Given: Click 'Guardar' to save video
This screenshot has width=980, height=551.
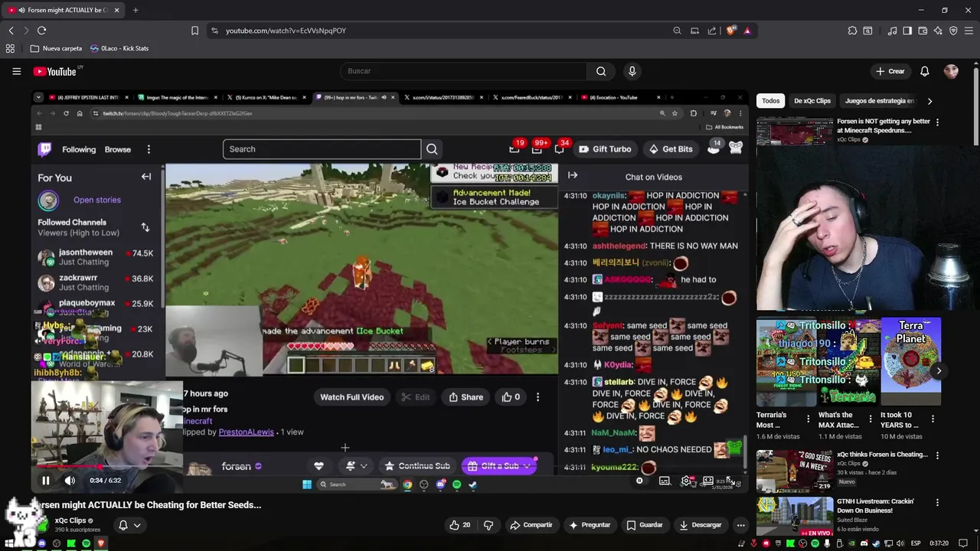Looking at the screenshot, I should point(644,525).
